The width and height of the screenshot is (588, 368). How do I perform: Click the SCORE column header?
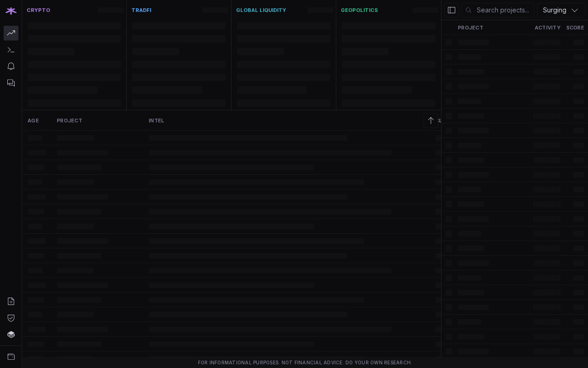pyautogui.click(x=575, y=28)
